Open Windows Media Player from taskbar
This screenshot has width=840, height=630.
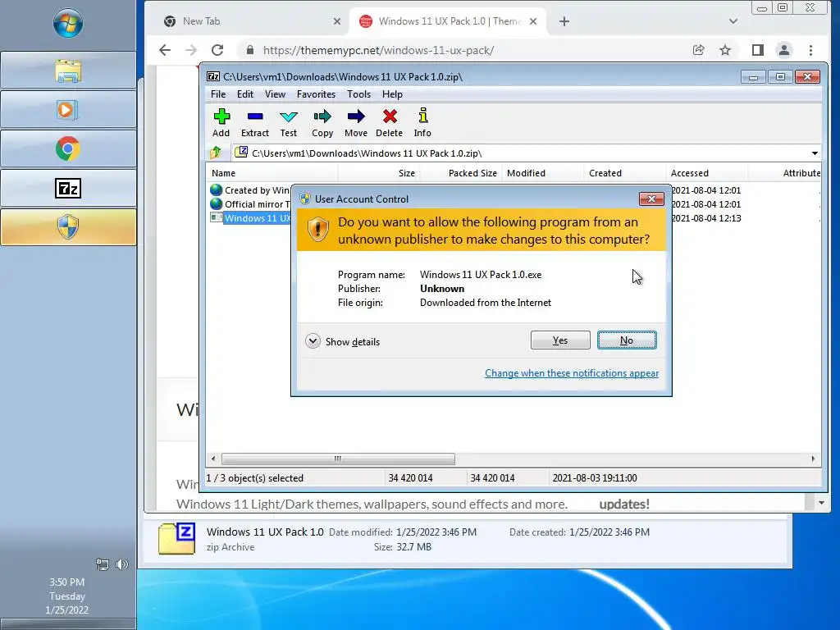68,110
